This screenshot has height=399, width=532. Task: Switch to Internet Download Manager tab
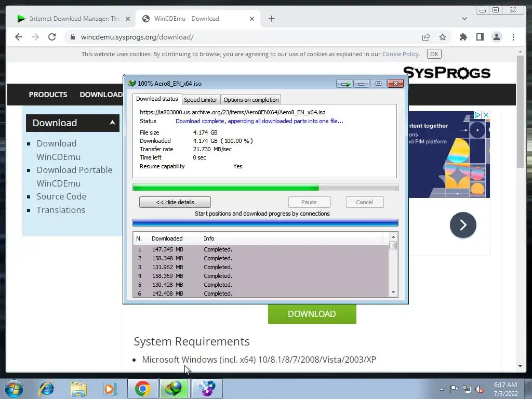(x=71, y=19)
